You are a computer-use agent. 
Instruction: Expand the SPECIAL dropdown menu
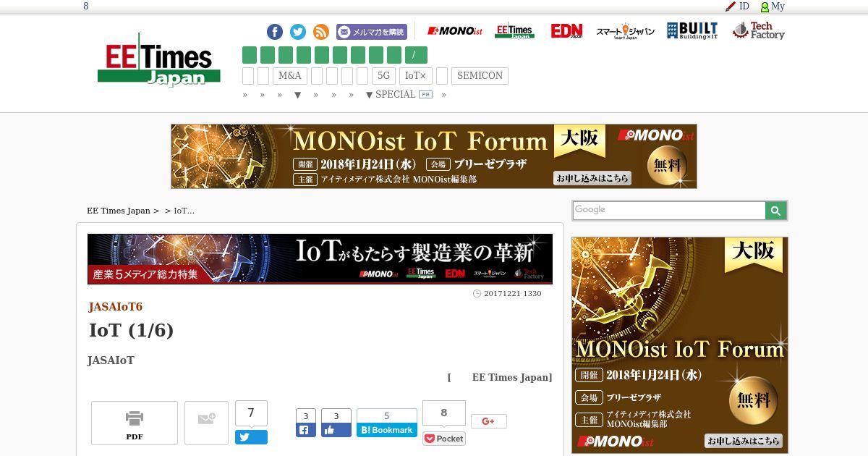click(391, 95)
